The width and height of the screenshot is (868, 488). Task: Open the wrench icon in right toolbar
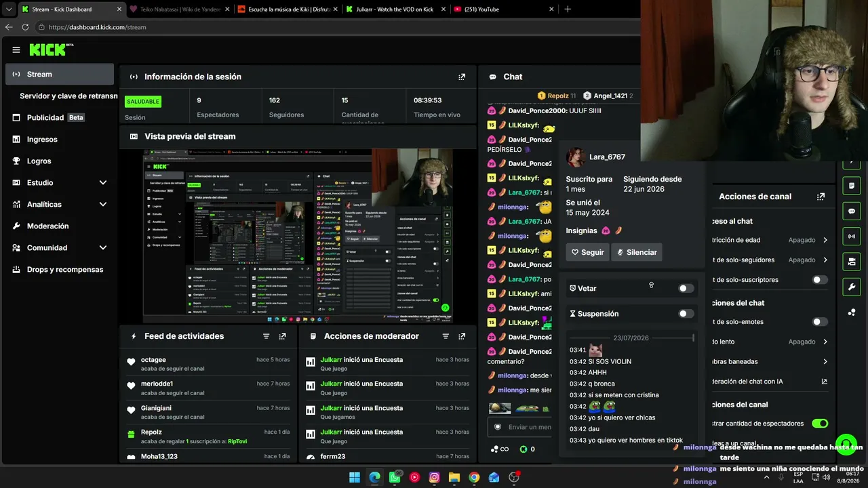click(852, 287)
